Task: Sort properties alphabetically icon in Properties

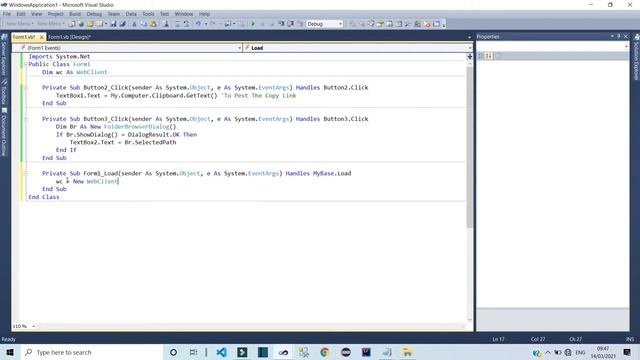Action: point(489,56)
